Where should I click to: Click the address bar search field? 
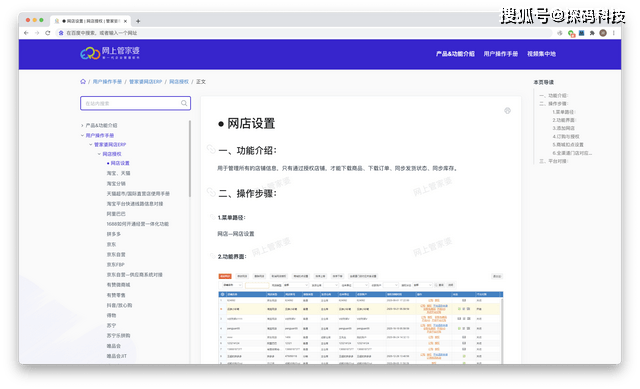point(304,33)
